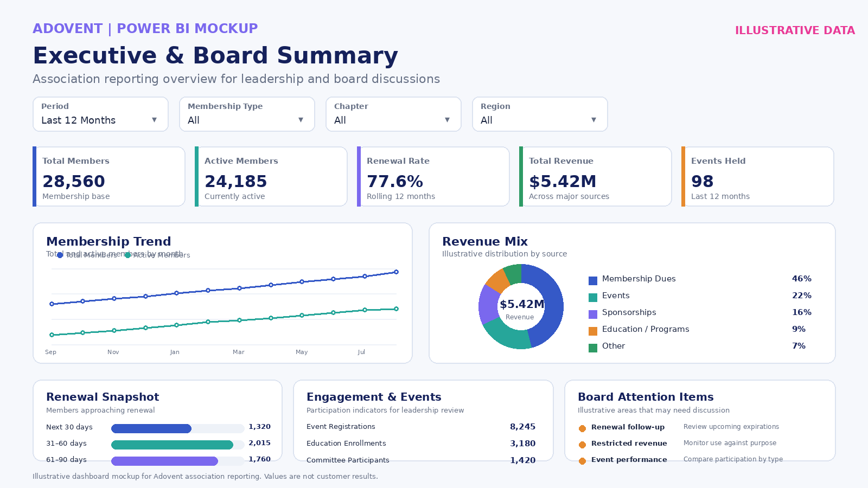Click the Membership Dues 46% value

pos(802,279)
